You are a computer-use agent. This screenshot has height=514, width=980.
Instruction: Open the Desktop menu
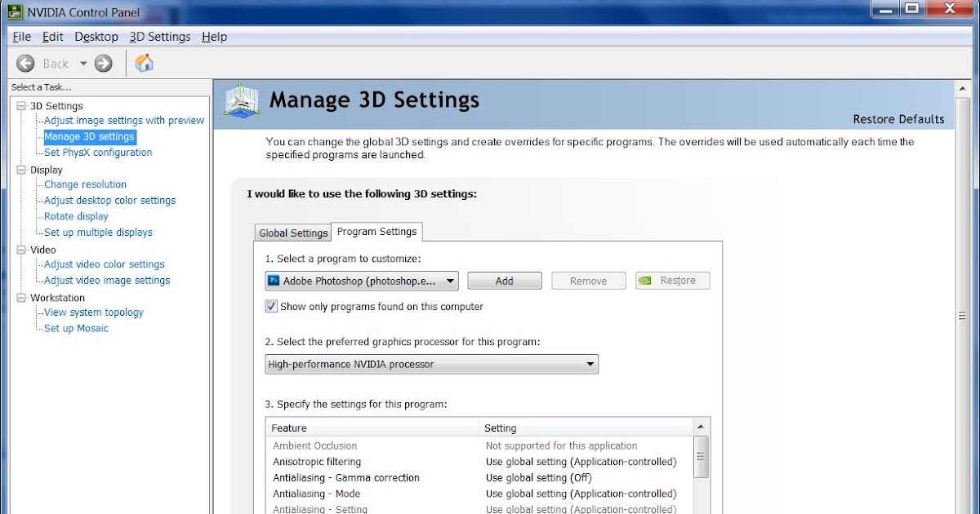(96, 37)
